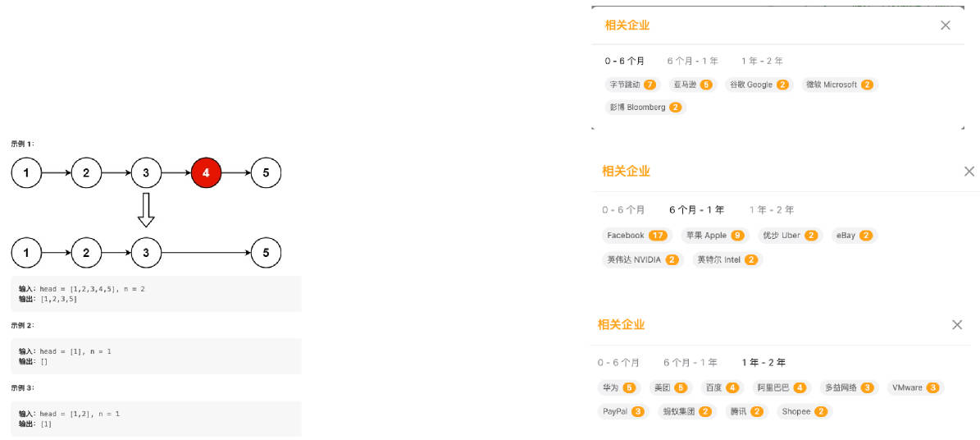Choose the 英特尔 Intel tag

(727, 259)
